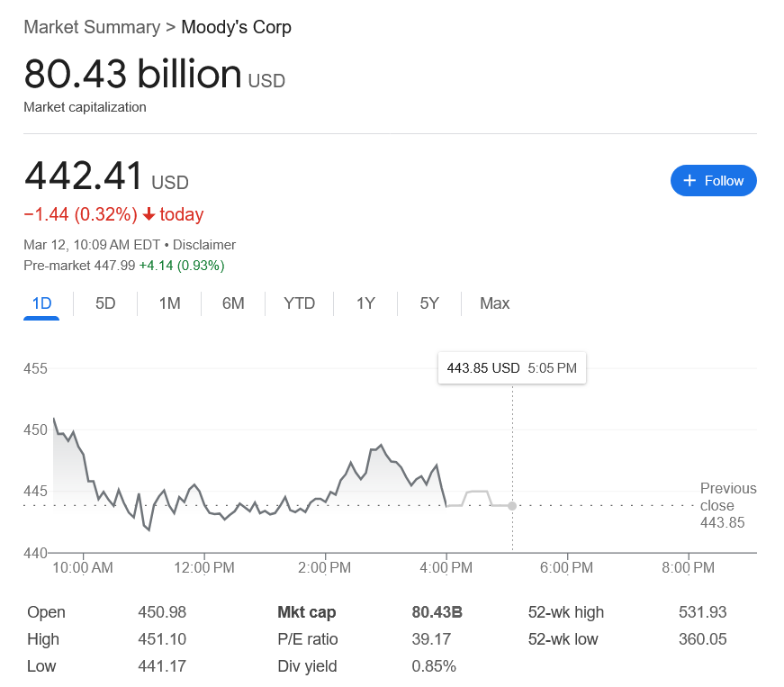Select the YTD chart range
784x687 pixels.
click(299, 303)
